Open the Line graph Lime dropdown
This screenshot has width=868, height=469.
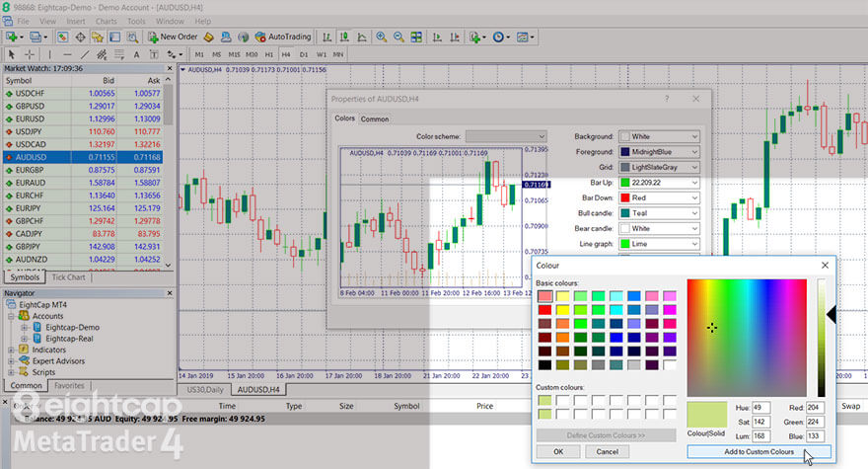click(659, 244)
